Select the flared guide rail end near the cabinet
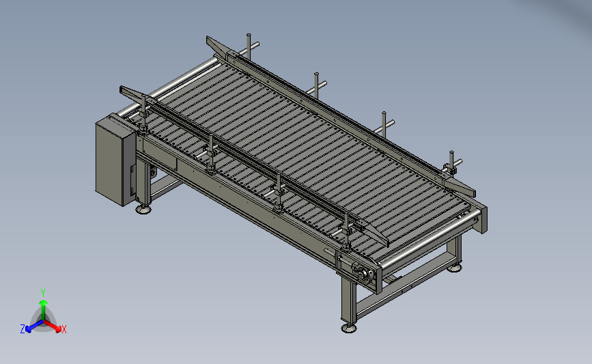592x364 pixels. [x=133, y=94]
